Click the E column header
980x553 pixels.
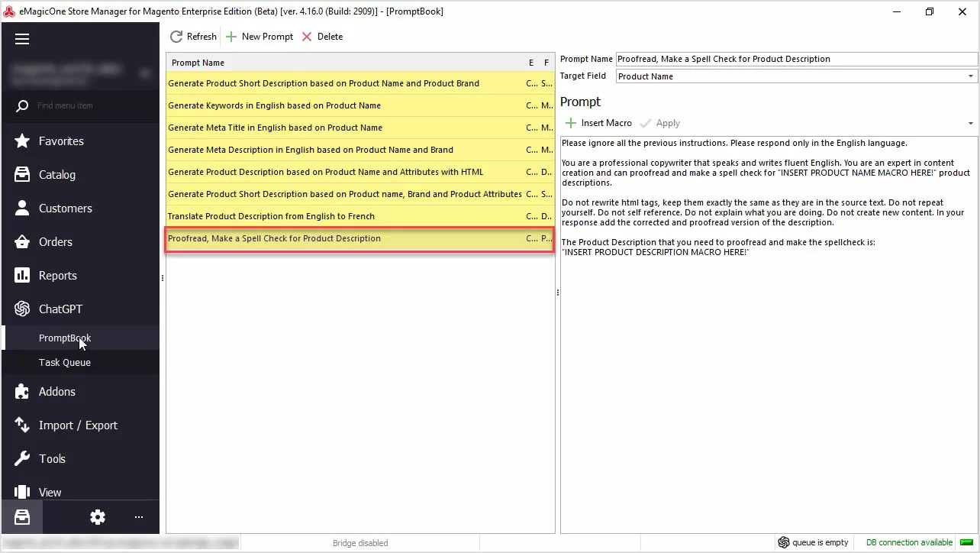(x=531, y=63)
